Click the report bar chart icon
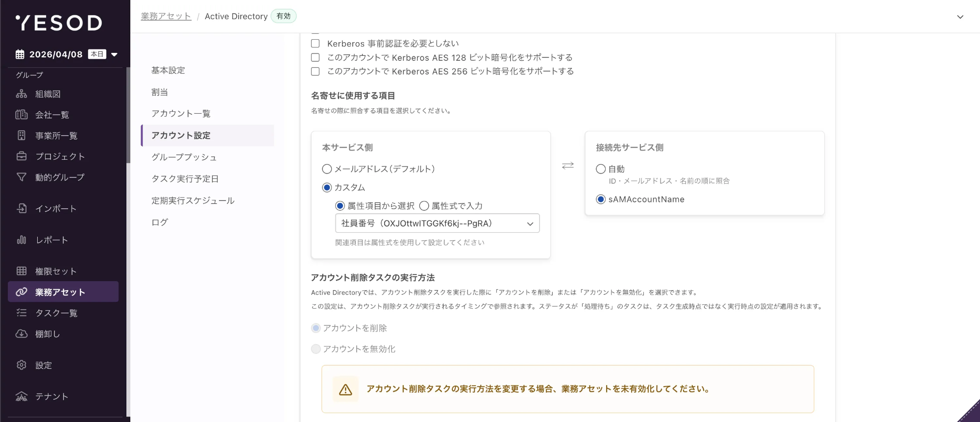980x422 pixels. [x=21, y=240]
